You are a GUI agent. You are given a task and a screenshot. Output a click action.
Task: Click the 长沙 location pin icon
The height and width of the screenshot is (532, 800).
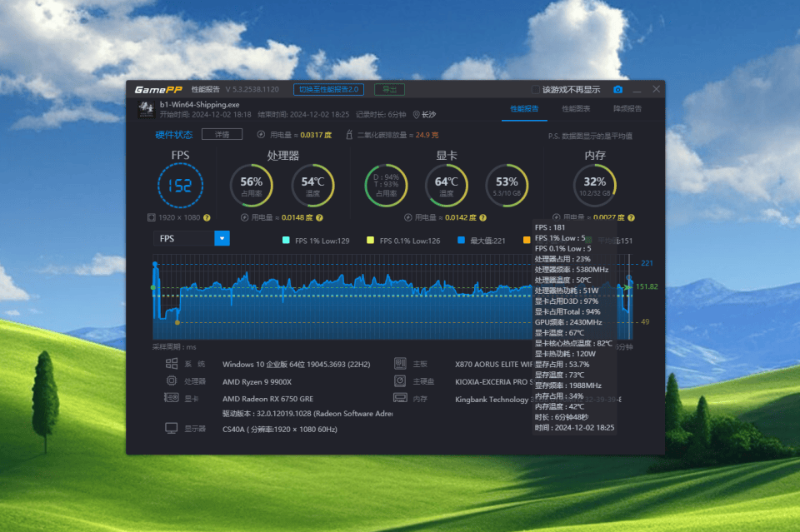(x=417, y=114)
